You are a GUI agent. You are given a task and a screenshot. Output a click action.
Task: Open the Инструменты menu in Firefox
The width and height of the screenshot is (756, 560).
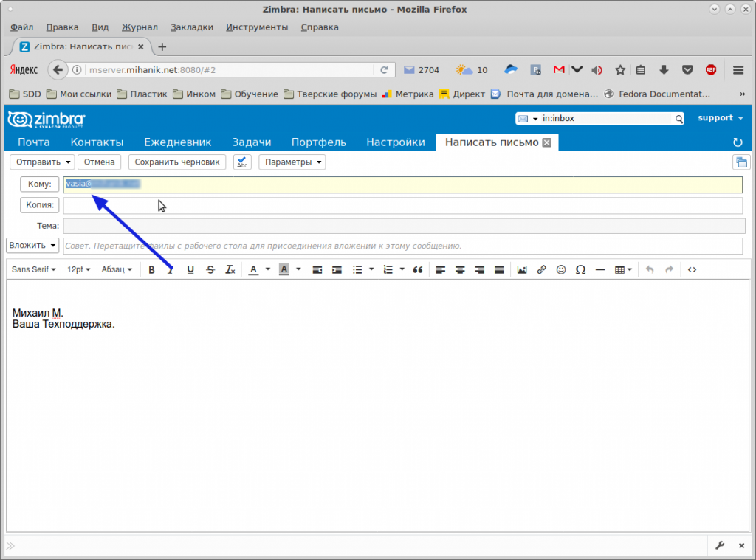pos(257,27)
